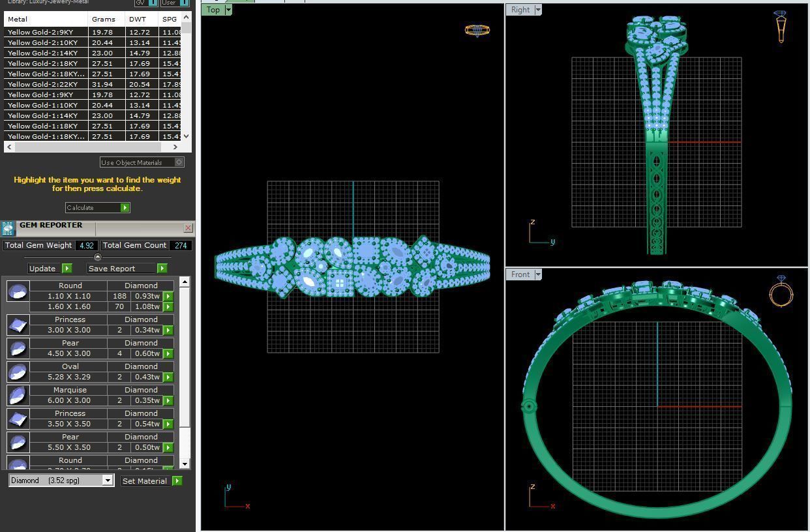Click the Total Gem Weight value 4.92
Viewport: 810px width, 532px height.
pyautogui.click(x=86, y=245)
